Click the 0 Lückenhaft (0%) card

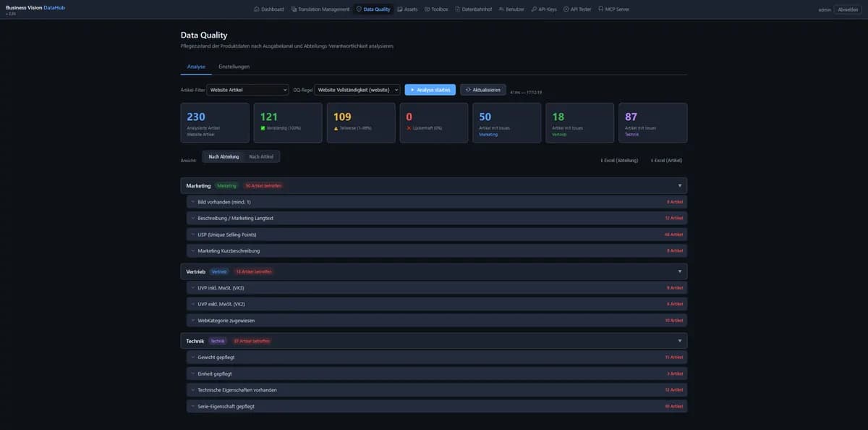434,122
